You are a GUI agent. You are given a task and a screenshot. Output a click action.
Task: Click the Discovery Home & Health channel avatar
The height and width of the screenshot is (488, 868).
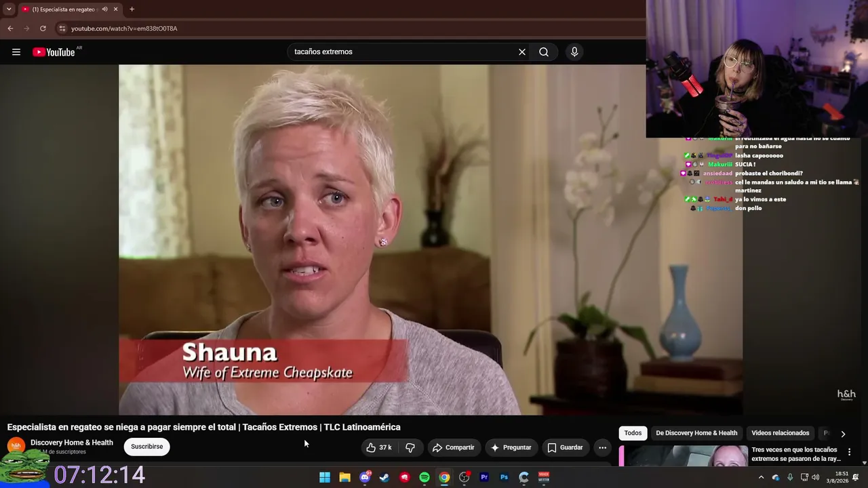(x=16, y=446)
